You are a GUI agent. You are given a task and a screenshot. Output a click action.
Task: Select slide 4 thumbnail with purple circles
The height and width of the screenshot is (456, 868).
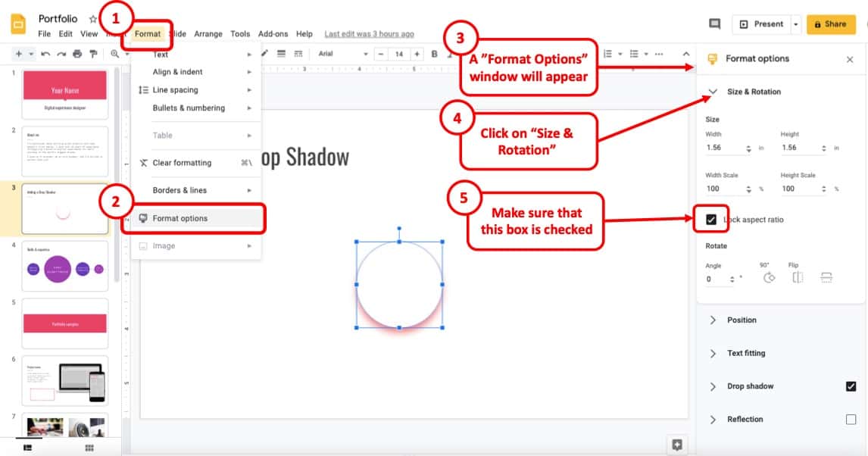tap(65, 266)
